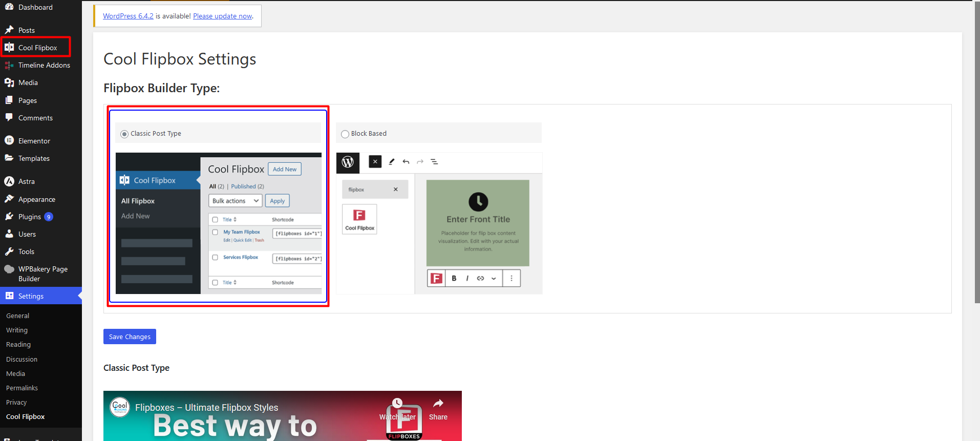Open Permalinks settings submenu
The height and width of the screenshot is (441, 980).
coord(22,388)
